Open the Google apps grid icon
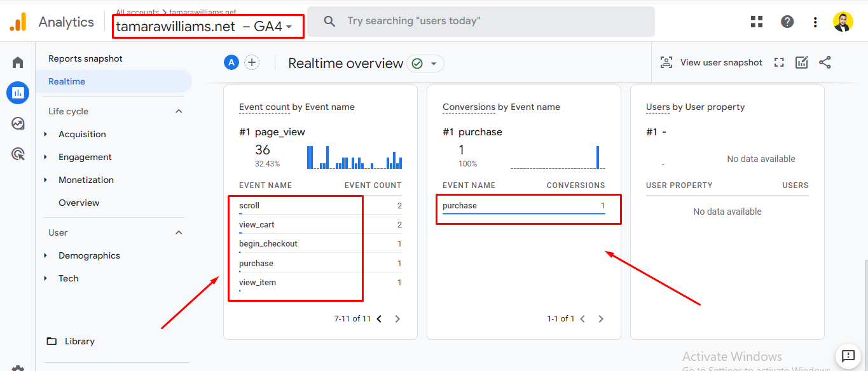The height and width of the screenshot is (371, 868). [x=757, y=22]
